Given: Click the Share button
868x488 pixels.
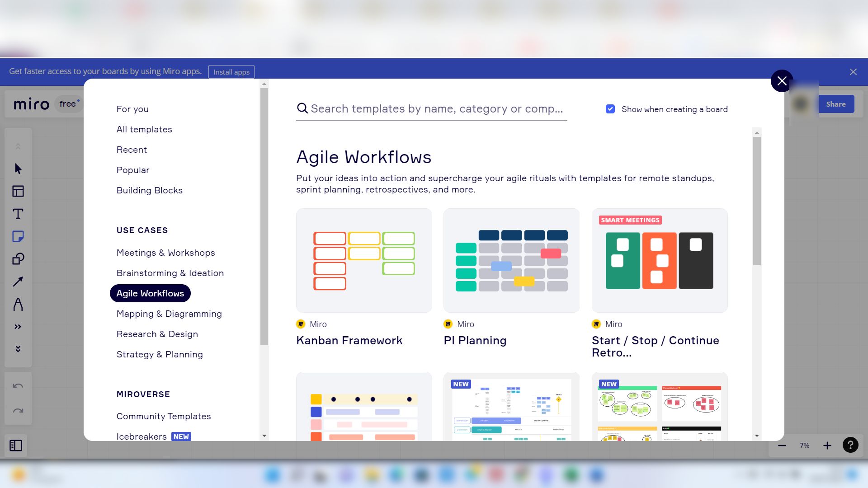Looking at the screenshot, I should point(835,104).
